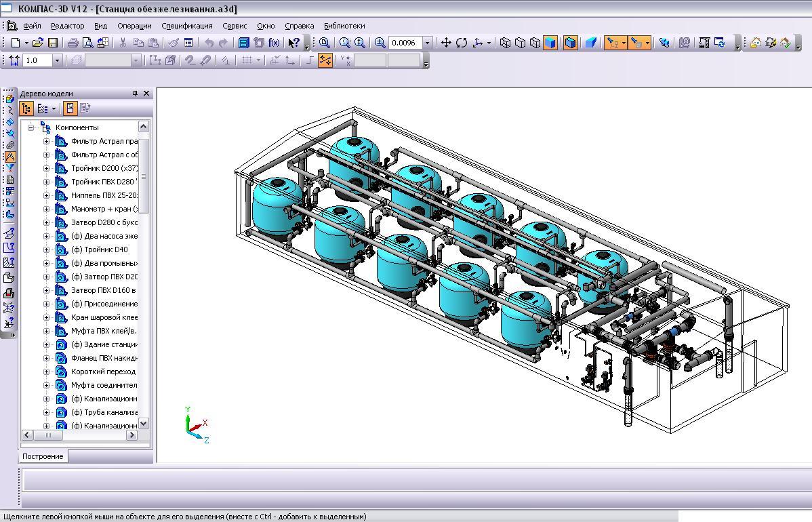Viewport: 812px width, 522px height.
Task: Open the Операции menu
Action: [134, 26]
